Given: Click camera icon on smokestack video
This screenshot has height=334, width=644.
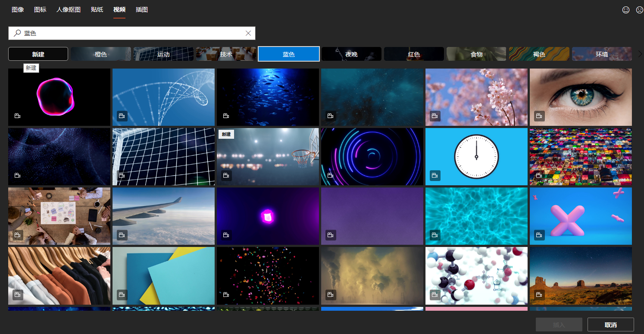Looking at the screenshot, I should 331,295.
